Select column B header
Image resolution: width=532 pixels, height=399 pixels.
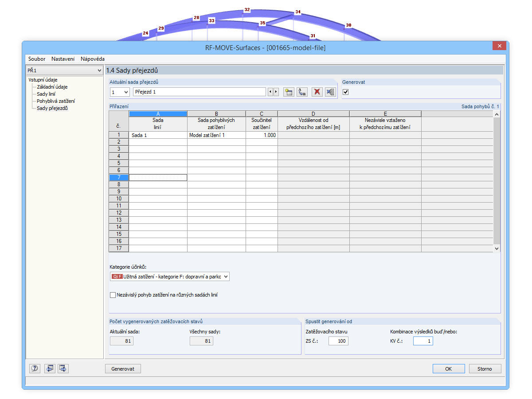(x=216, y=114)
